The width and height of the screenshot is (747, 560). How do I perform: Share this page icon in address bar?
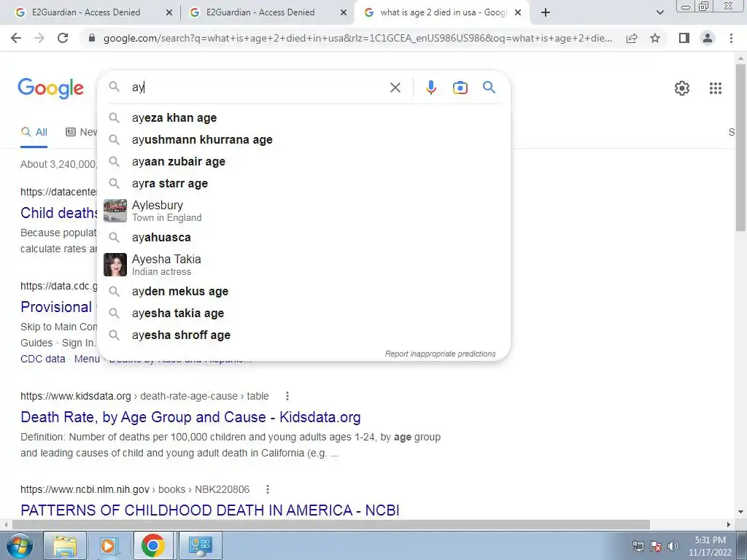[632, 38]
